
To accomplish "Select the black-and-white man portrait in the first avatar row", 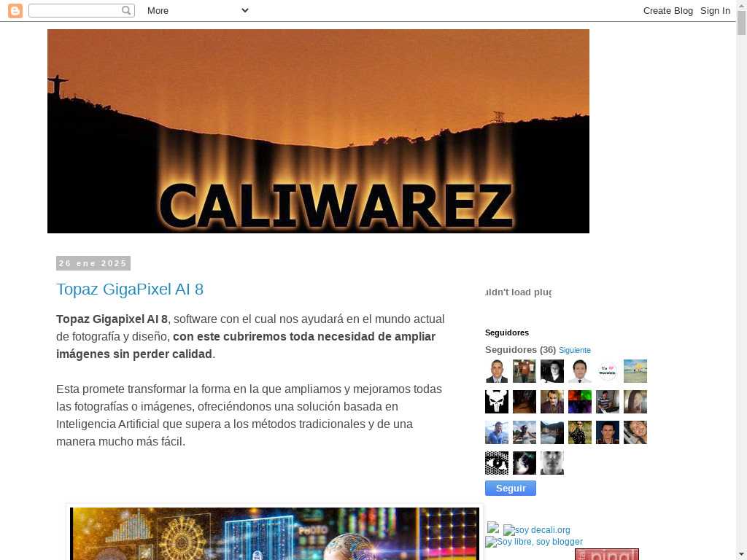I will tap(552, 371).
